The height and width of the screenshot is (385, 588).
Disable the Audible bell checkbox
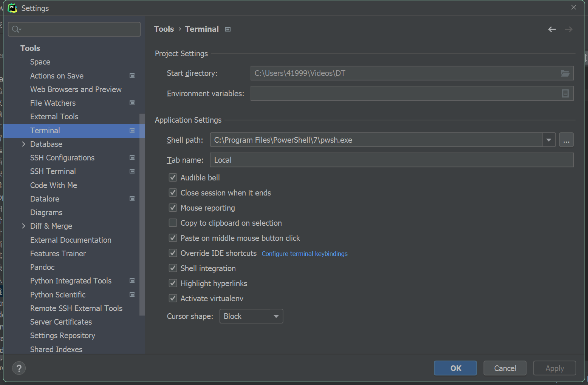(173, 178)
